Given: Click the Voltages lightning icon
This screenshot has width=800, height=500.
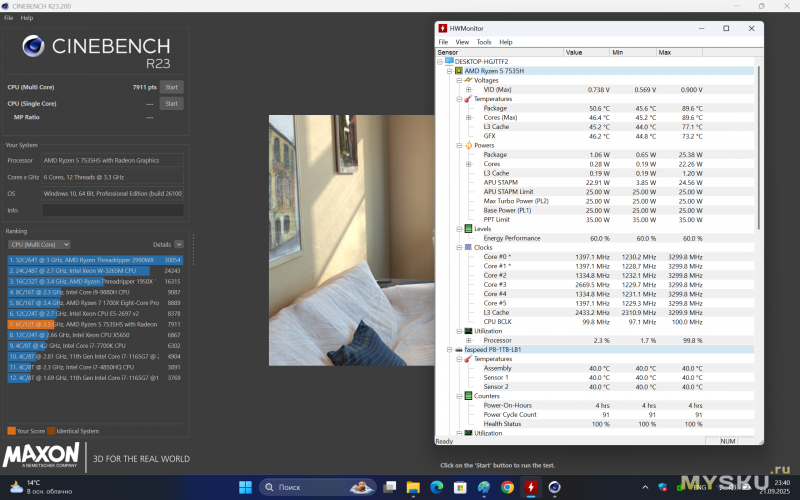Looking at the screenshot, I should (468, 80).
